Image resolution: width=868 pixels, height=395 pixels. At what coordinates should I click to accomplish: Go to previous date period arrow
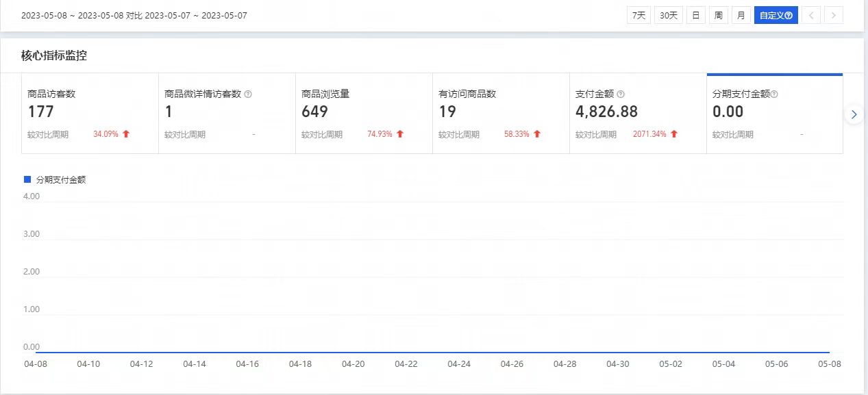(x=811, y=15)
